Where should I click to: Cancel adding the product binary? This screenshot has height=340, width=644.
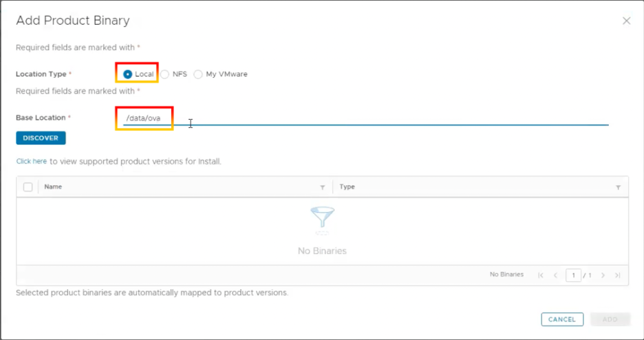(x=561, y=319)
